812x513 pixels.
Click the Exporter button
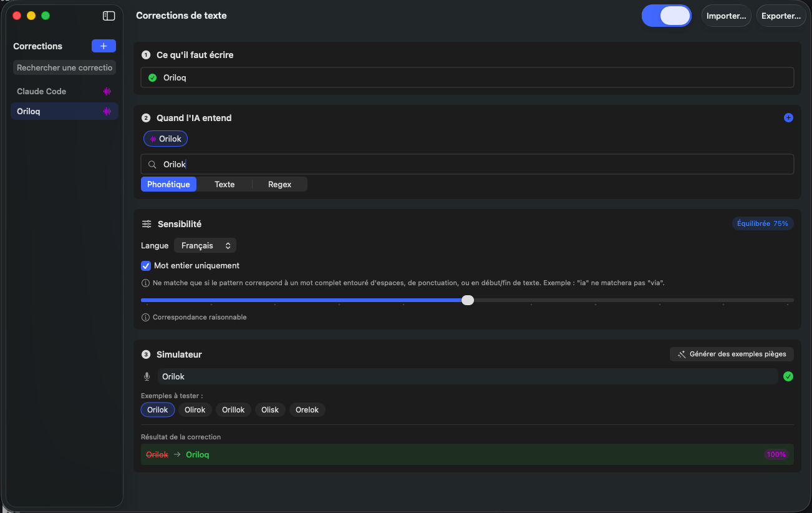(x=781, y=16)
